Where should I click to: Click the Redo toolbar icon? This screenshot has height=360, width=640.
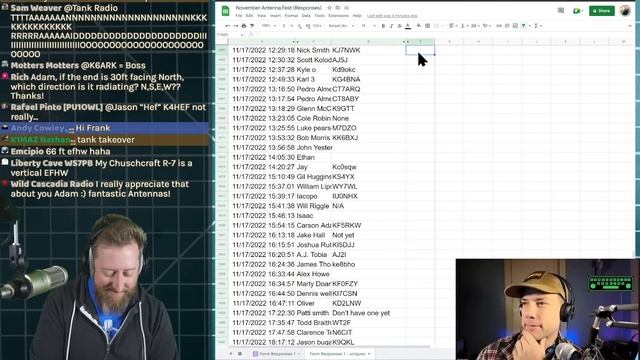point(236,26)
